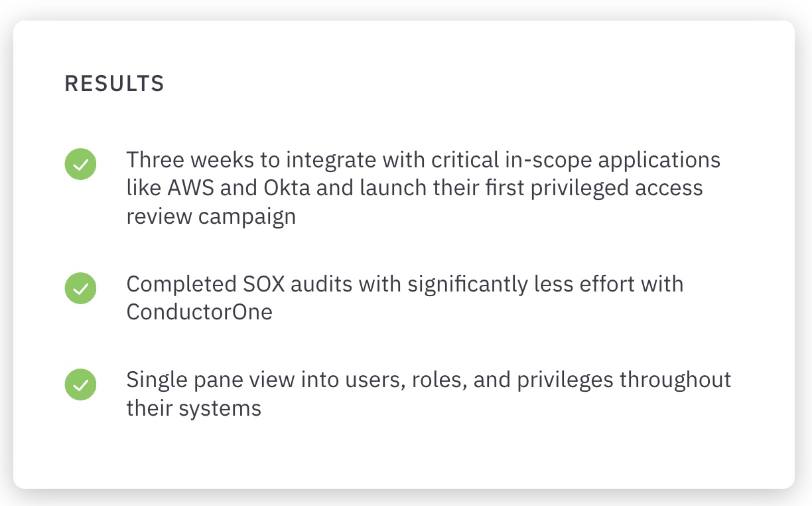Screen dimensions: 812x506
Task: Click the green checkmark beside "Completed SOX audits"
Action: click(x=80, y=288)
